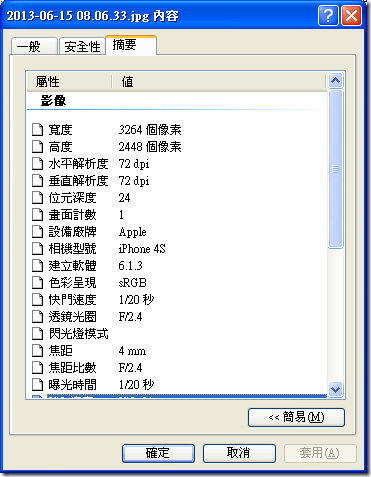Screen dimensions: 371x477
Task: Switch to the 安全性 tab
Action: coord(82,46)
